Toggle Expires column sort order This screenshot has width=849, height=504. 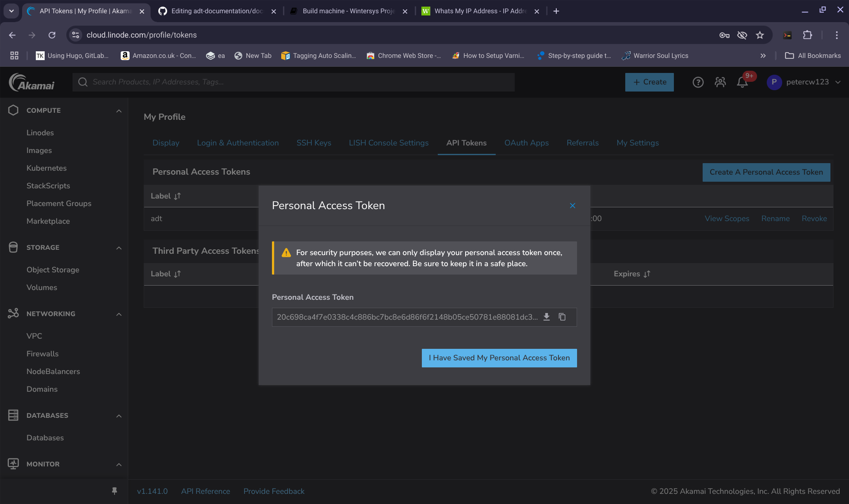point(631,274)
